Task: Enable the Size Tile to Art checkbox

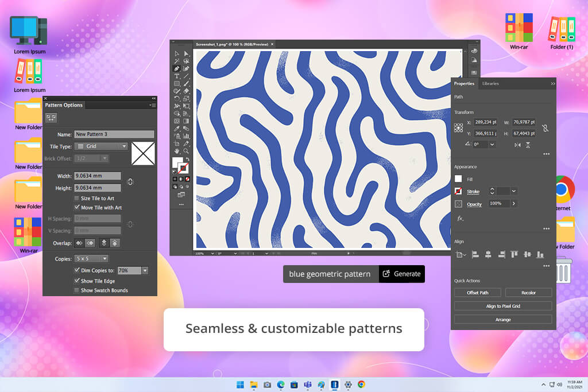Action: [x=77, y=198]
